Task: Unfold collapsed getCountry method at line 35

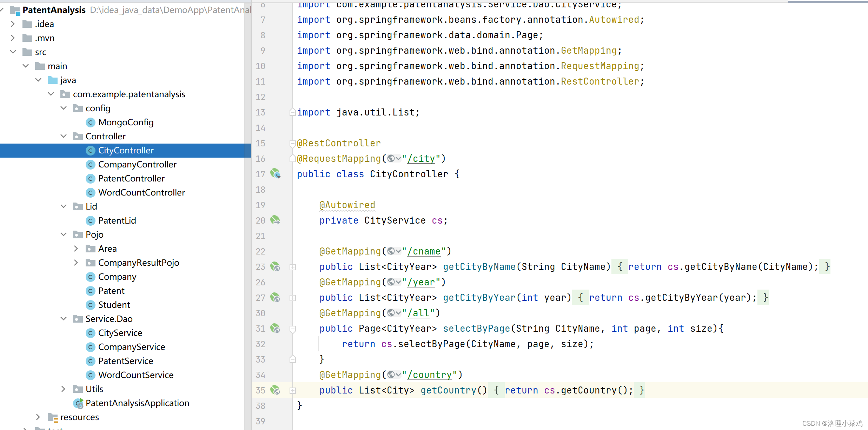Action: pos(293,391)
